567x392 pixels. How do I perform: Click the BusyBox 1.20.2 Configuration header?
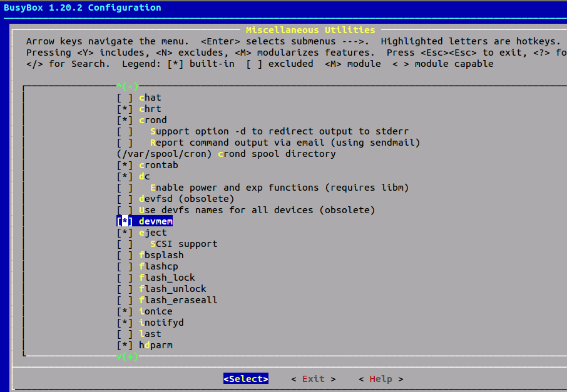point(83,8)
